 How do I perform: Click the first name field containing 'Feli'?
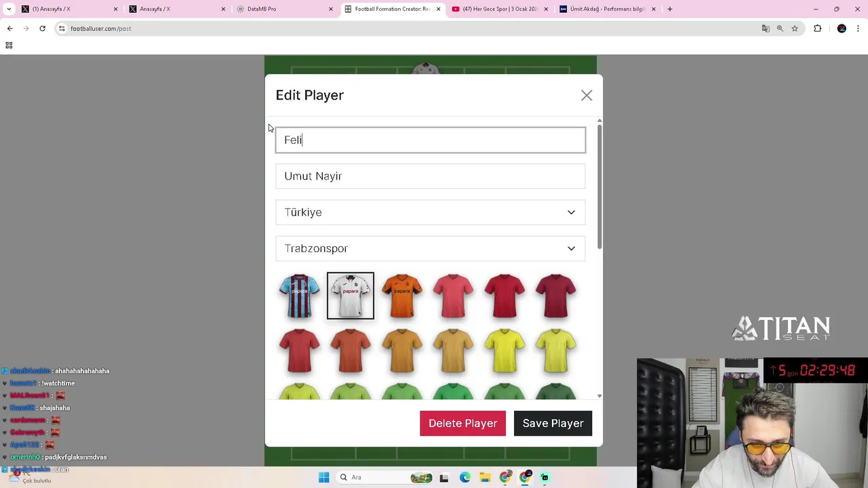431,140
